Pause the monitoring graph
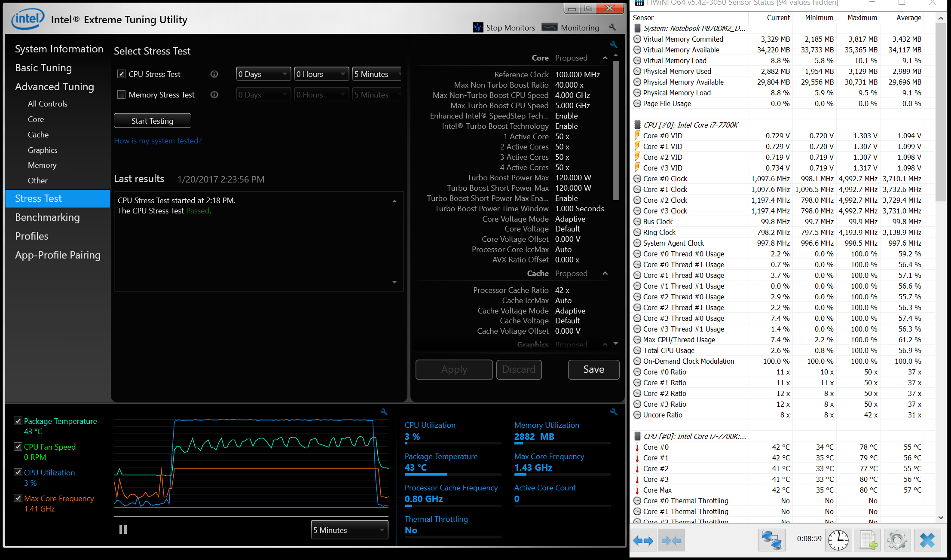Viewport: 951px width, 560px height. tap(123, 530)
